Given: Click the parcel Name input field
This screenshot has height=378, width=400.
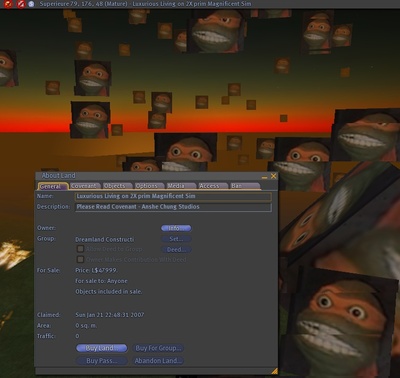Looking at the screenshot, I should pos(173,196).
